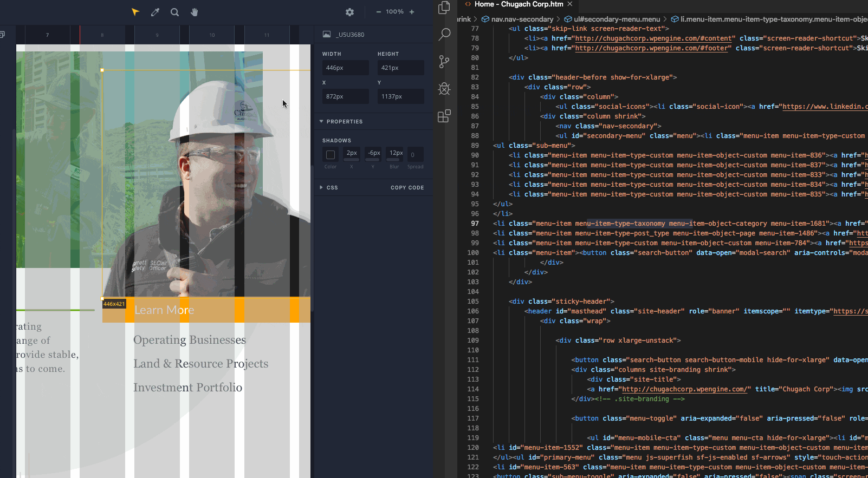The width and height of the screenshot is (868, 478).
Task: Select the Home - Chugach Corp.htm tab
Action: 518,4
